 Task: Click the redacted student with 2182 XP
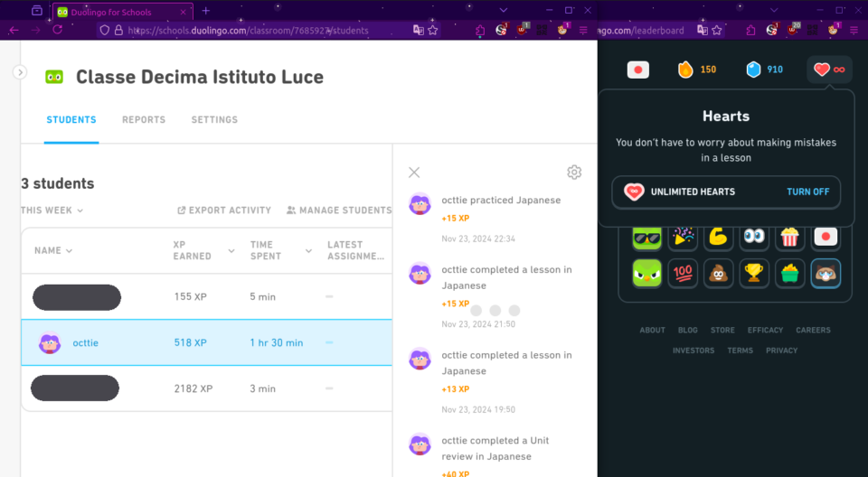point(75,388)
